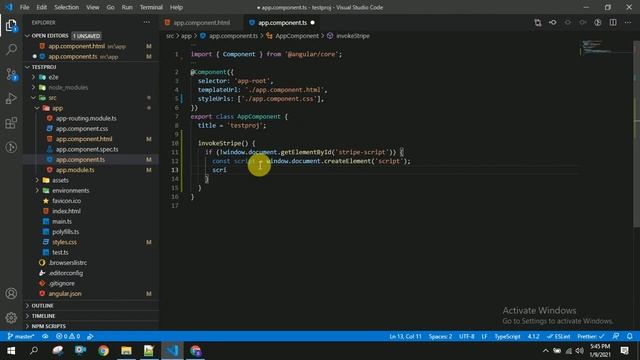Open angular.json in the file tree

coord(64,293)
